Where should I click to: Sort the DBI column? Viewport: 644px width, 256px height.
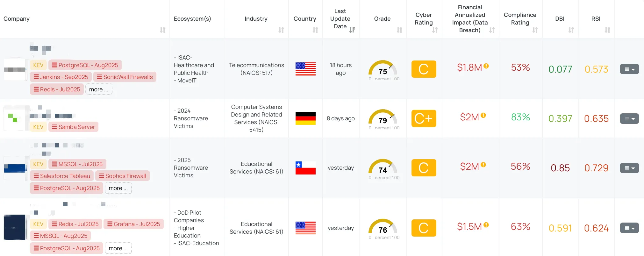570,30
